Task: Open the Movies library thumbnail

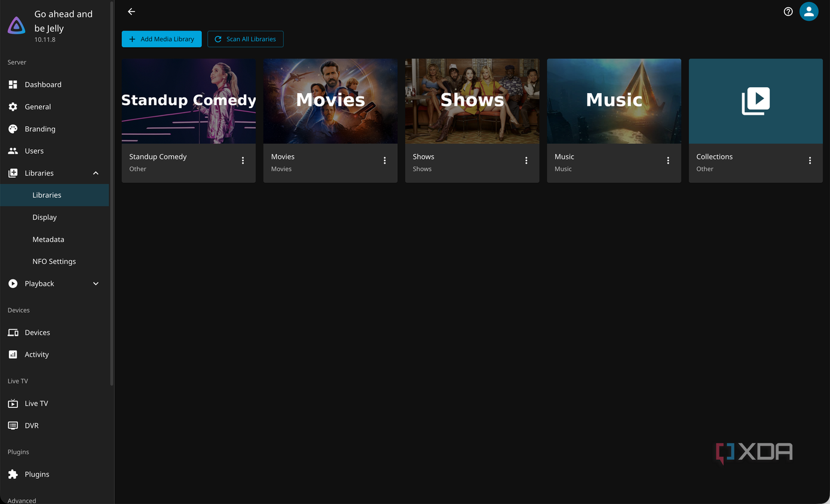Action: point(330,101)
